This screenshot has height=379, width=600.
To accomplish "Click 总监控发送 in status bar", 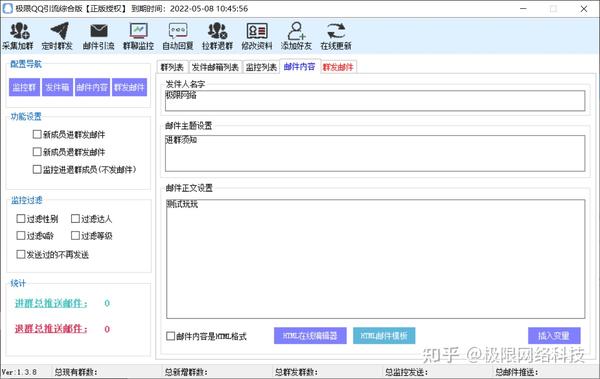I will pyautogui.click(x=406, y=372).
